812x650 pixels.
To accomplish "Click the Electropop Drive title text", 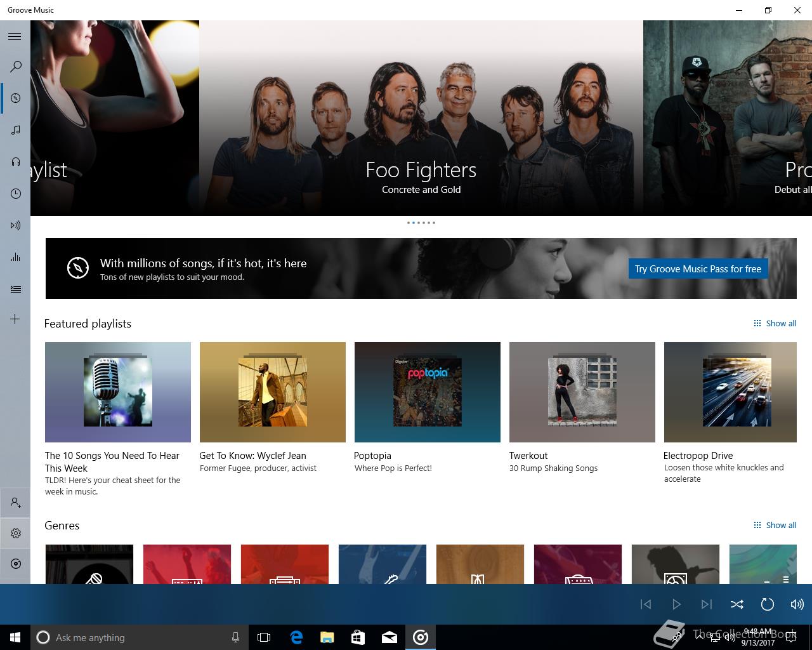I will (x=698, y=456).
